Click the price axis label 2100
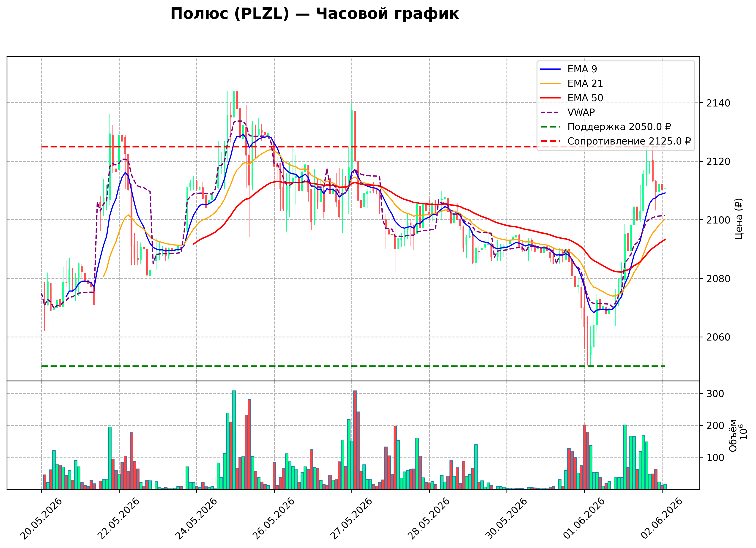The image size is (756, 548). (718, 220)
